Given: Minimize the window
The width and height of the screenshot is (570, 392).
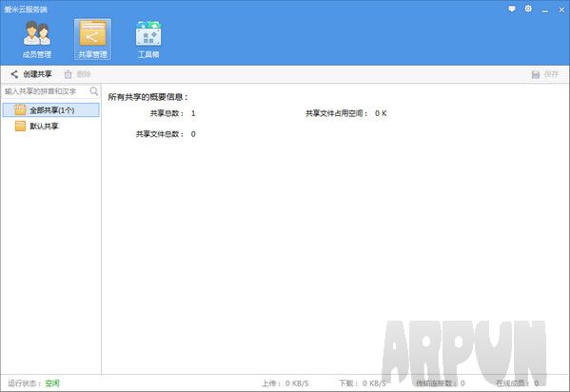Looking at the screenshot, I should (544, 10).
